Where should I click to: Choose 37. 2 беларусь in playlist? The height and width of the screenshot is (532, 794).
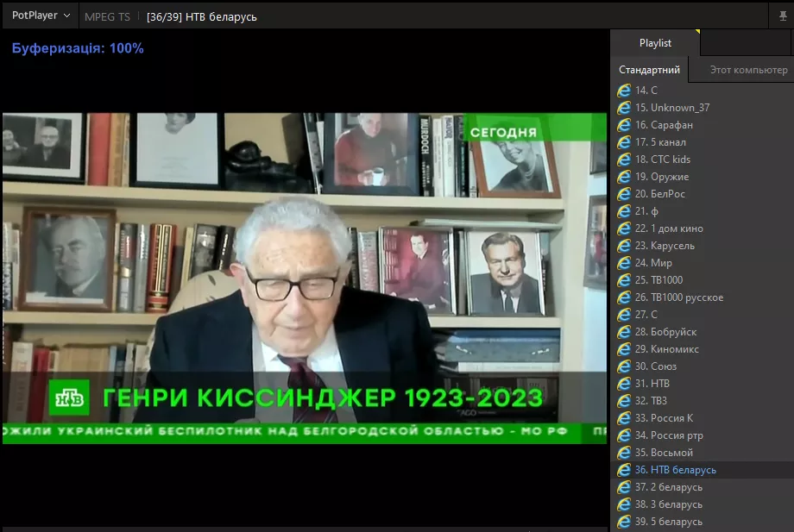click(x=703, y=487)
